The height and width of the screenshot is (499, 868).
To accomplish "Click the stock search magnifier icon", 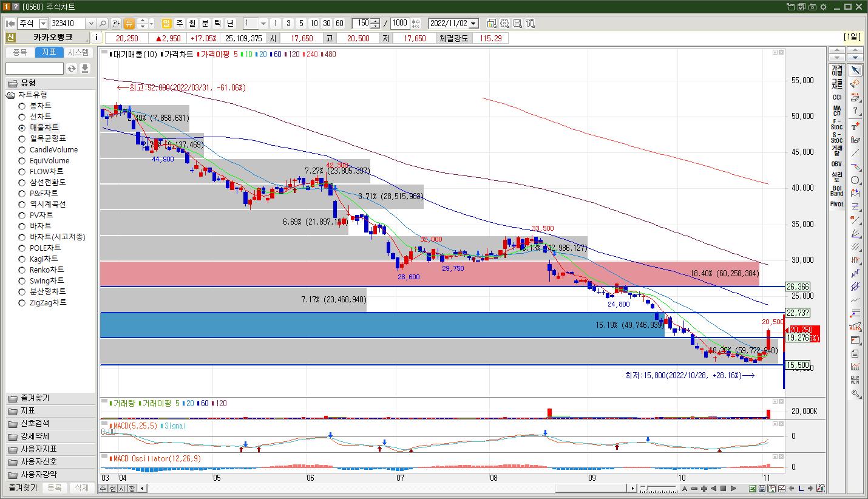I will click(103, 23).
